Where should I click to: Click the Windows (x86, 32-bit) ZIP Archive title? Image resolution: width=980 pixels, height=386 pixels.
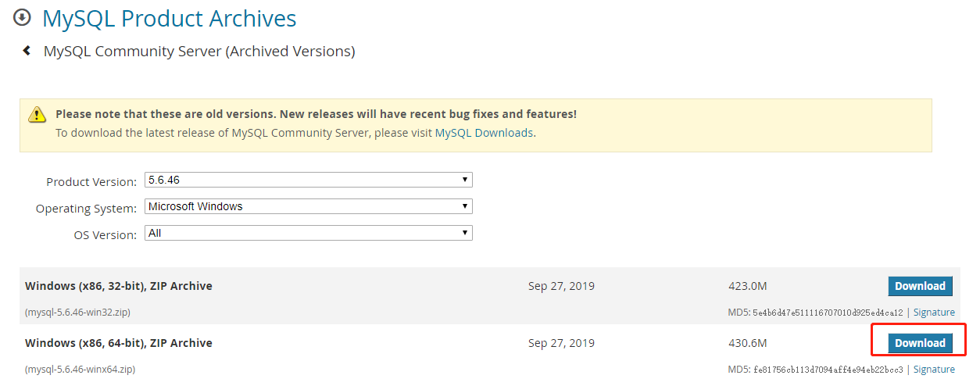(x=119, y=286)
